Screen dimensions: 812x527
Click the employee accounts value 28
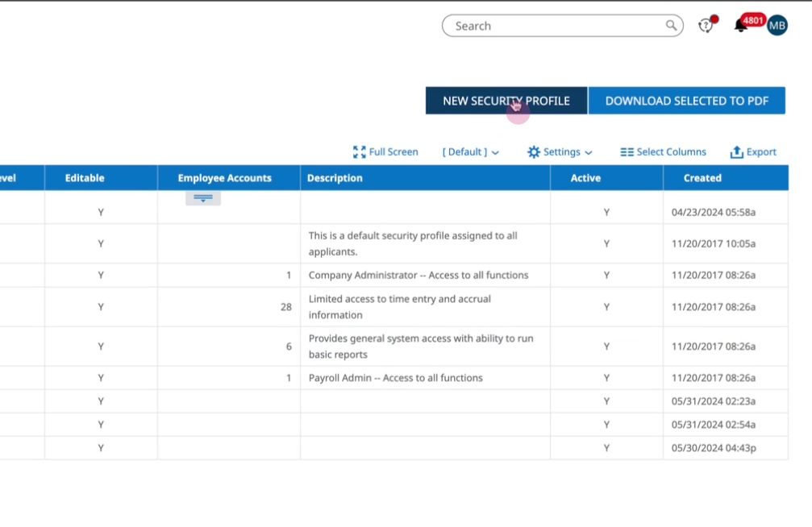[x=286, y=307]
